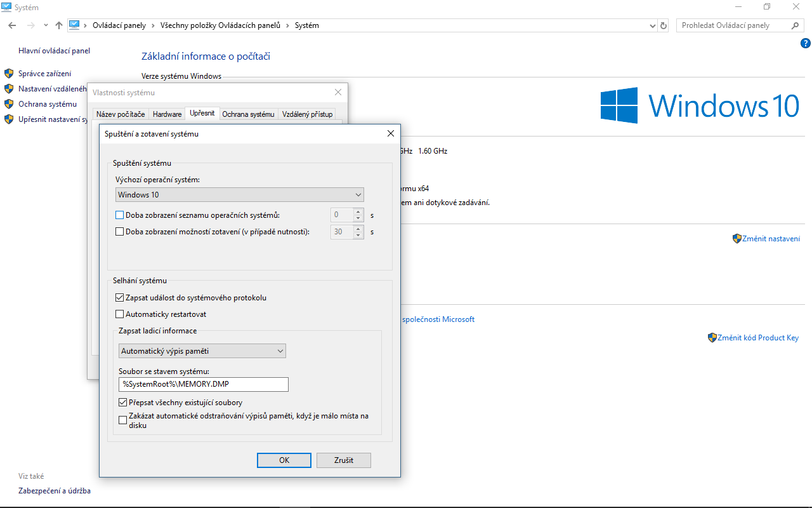Viewport: 812px width, 508px height.
Task: Enable Zakázat automatické odstraňování výpisů paměti
Action: (x=123, y=420)
